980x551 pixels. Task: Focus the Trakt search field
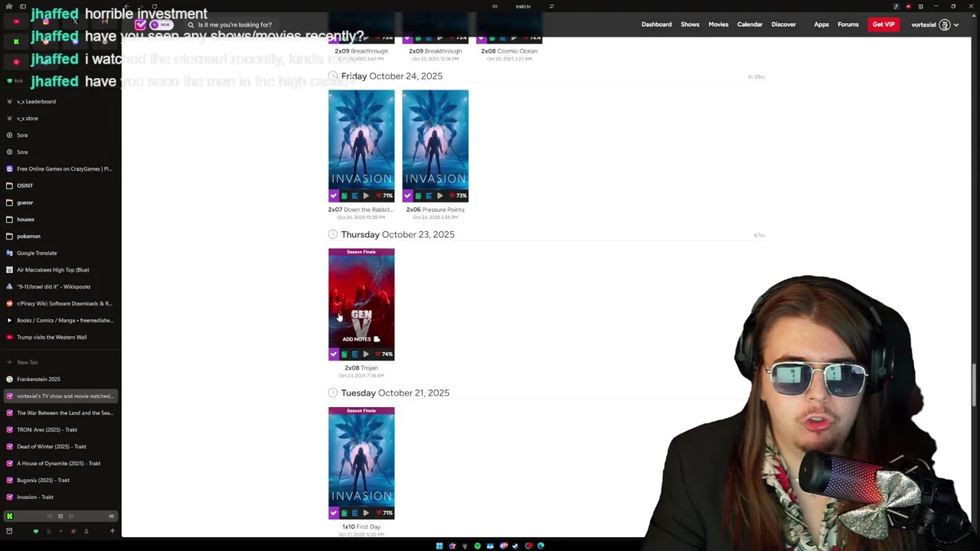(x=234, y=24)
